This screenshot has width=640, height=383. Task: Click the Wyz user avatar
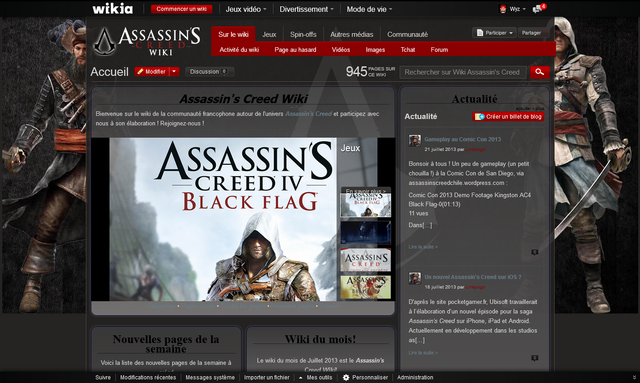[x=503, y=9]
